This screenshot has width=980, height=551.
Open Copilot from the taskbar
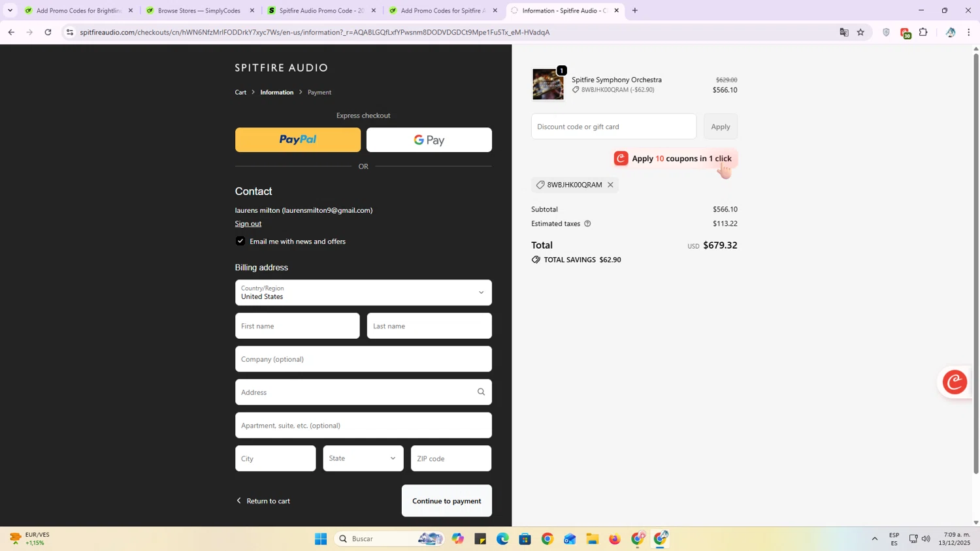point(457,539)
